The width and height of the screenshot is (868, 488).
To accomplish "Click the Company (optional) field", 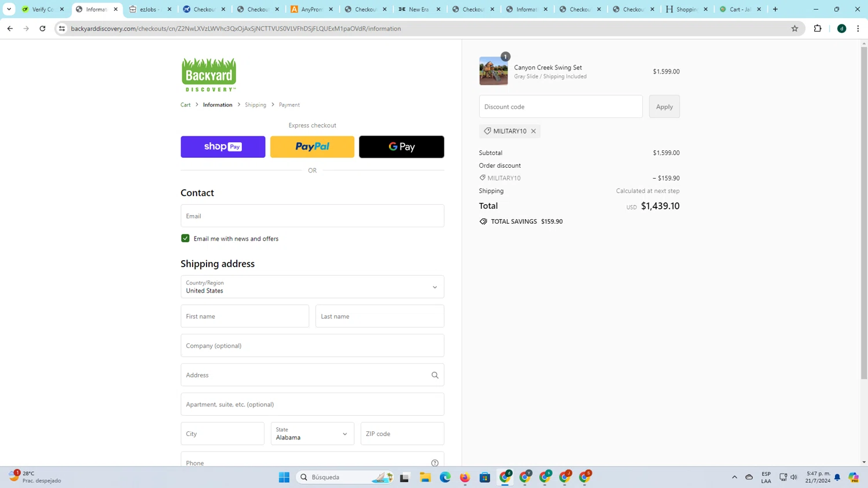I will [x=312, y=346].
